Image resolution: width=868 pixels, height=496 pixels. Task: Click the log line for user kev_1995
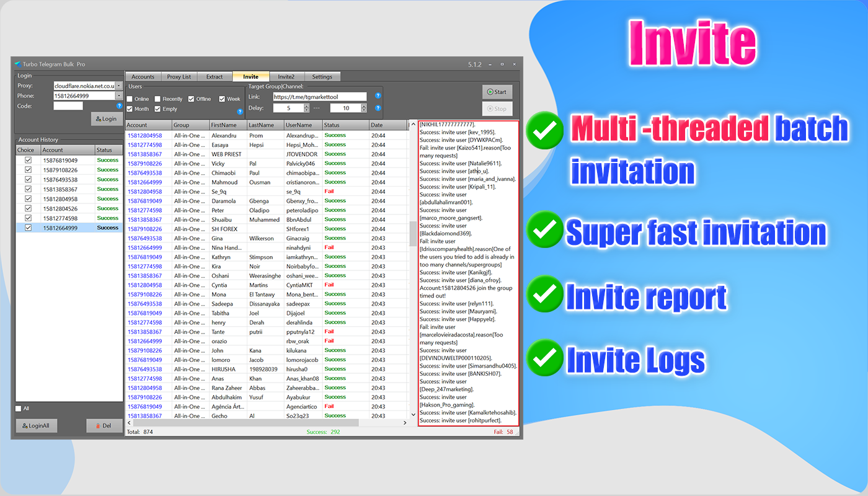[457, 132]
